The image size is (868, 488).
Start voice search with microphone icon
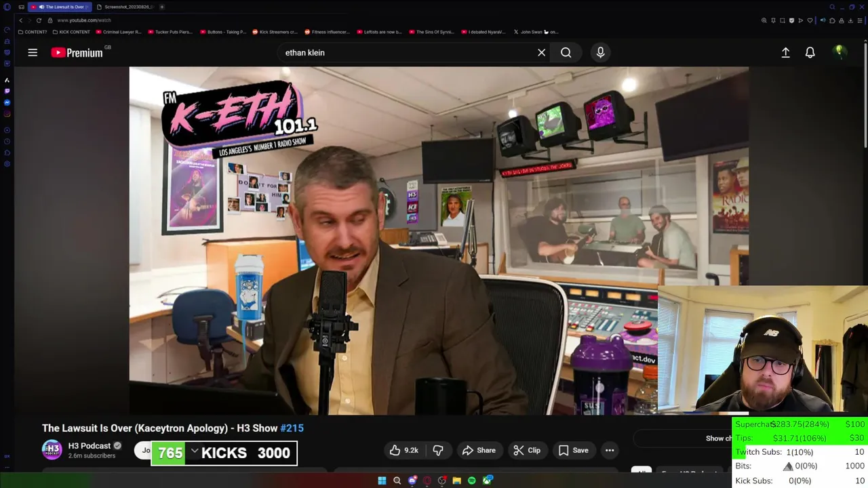coord(600,52)
